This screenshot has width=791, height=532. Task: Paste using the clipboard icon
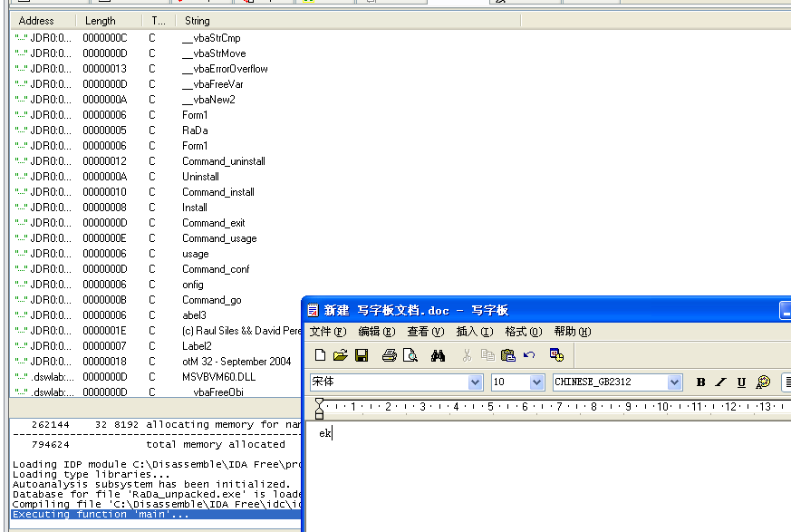(x=508, y=355)
